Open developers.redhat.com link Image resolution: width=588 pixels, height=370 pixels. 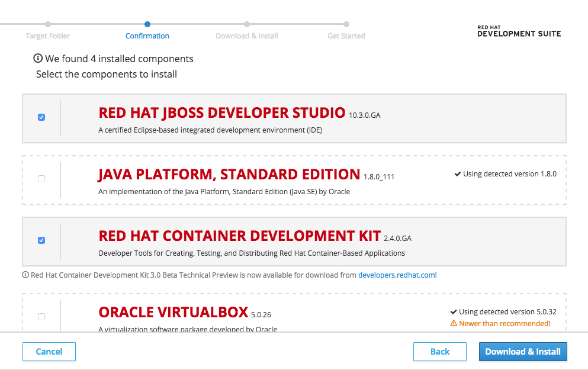[x=396, y=275]
